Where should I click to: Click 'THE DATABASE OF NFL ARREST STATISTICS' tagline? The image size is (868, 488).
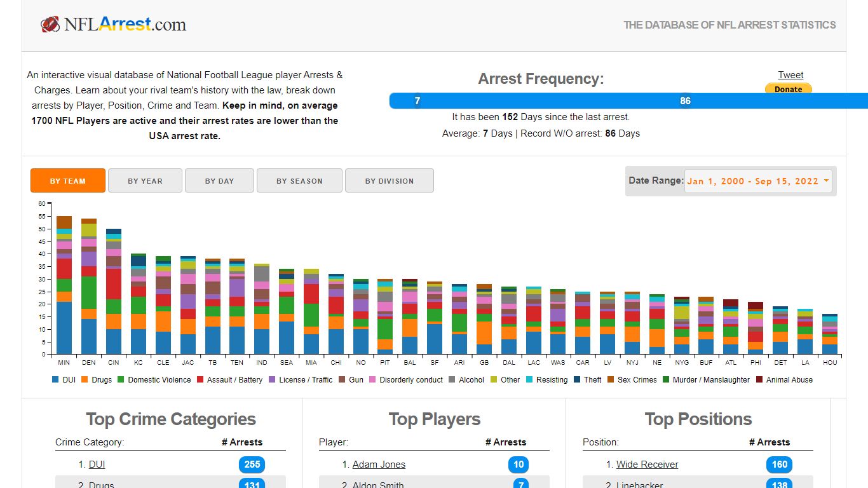(x=729, y=25)
